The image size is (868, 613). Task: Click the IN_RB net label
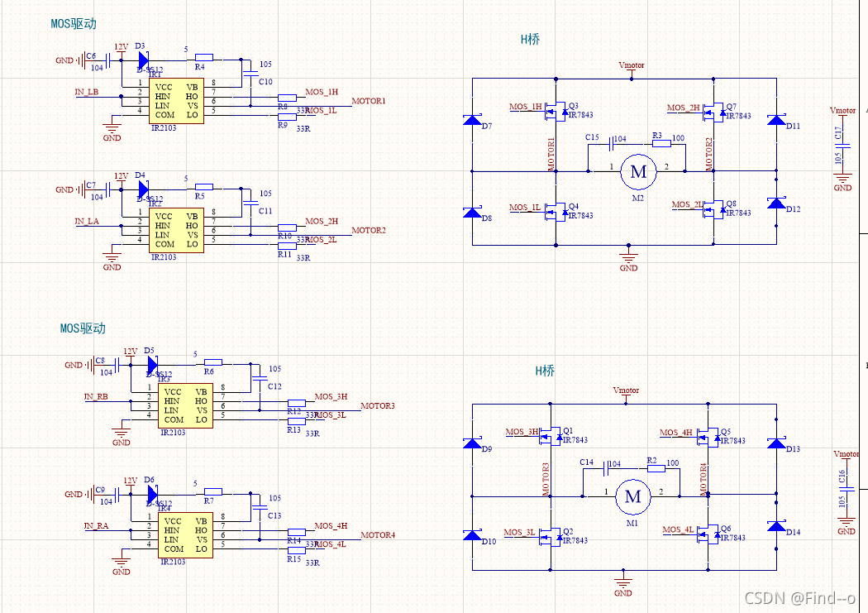96,396
